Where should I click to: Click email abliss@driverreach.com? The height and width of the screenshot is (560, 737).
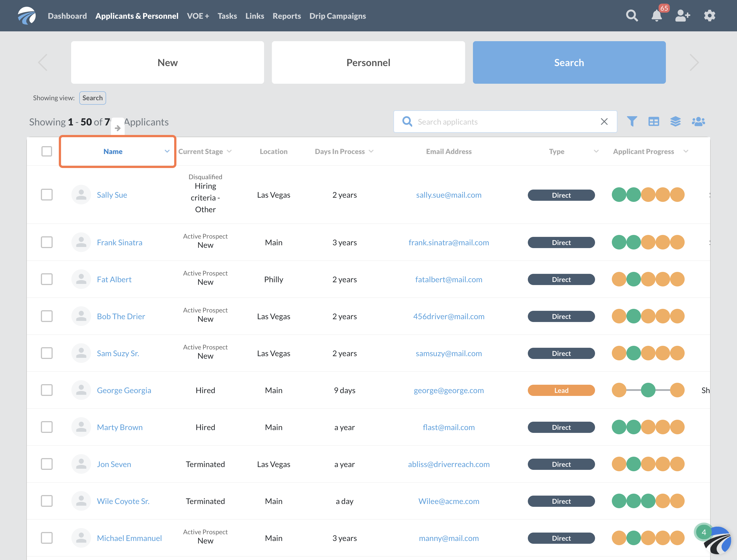click(x=449, y=464)
